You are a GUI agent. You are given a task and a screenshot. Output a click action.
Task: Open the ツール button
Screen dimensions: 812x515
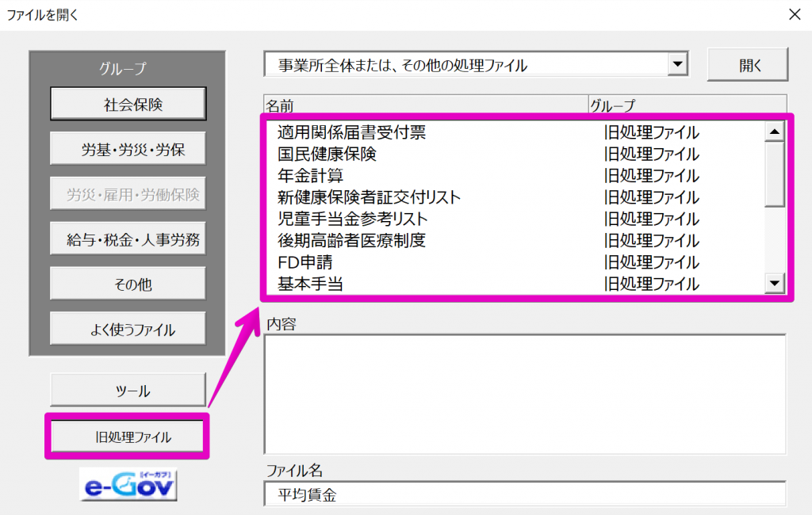pyautogui.click(x=128, y=391)
